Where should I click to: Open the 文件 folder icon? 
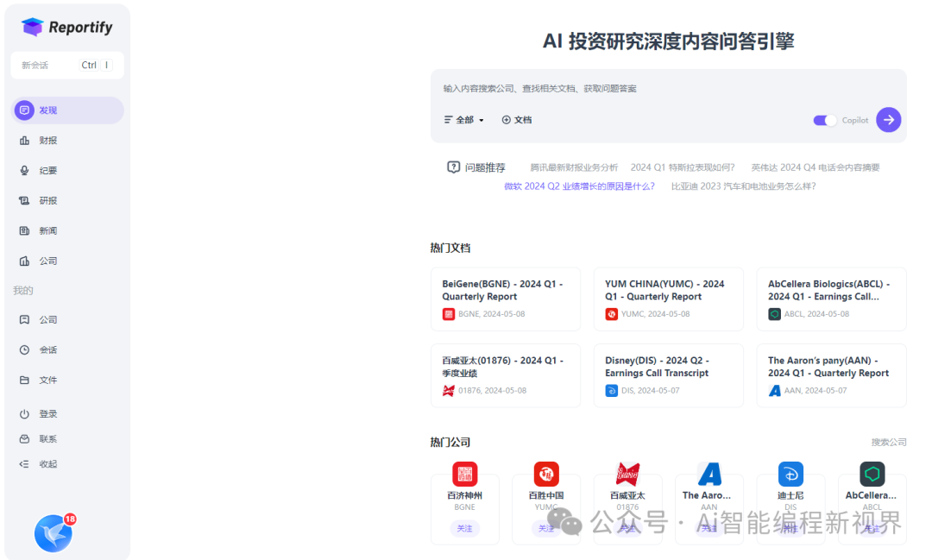click(x=24, y=380)
